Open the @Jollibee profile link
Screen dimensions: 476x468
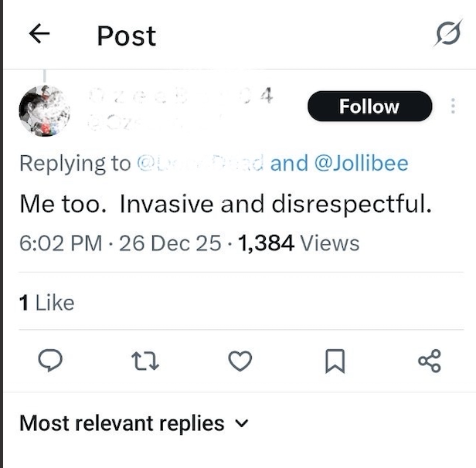pyautogui.click(x=361, y=163)
